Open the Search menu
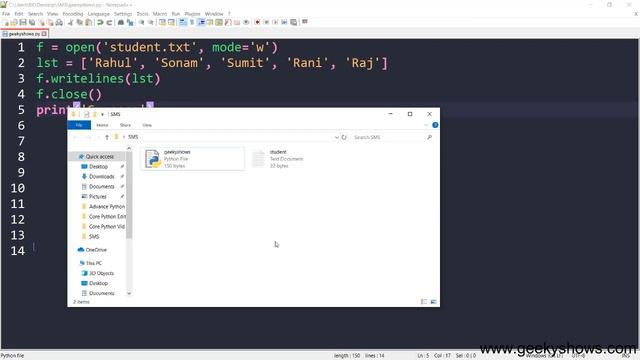This screenshot has width=640, height=360. [35, 14]
